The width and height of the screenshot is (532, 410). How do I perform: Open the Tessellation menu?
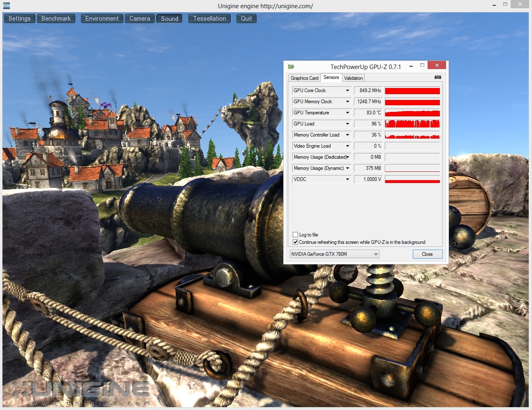[209, 19]
